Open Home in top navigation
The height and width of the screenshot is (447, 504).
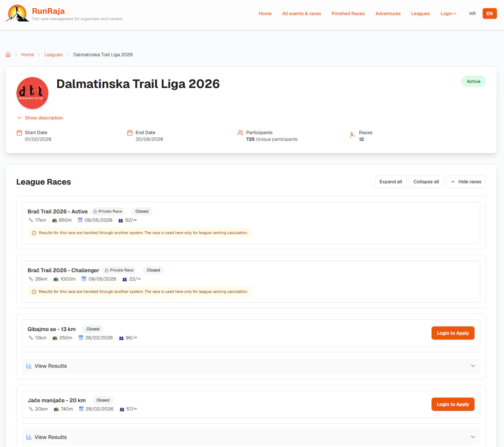click(x=265, y=14)
